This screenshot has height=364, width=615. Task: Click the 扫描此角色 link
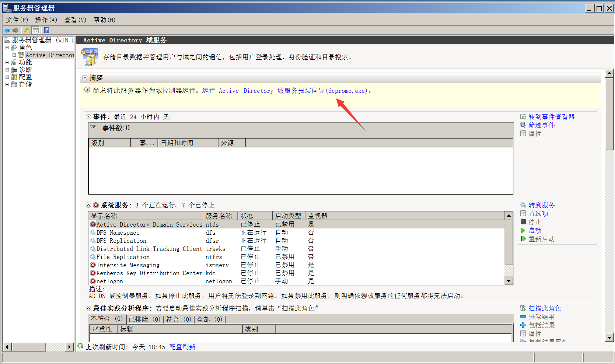[x=545, y=308]
